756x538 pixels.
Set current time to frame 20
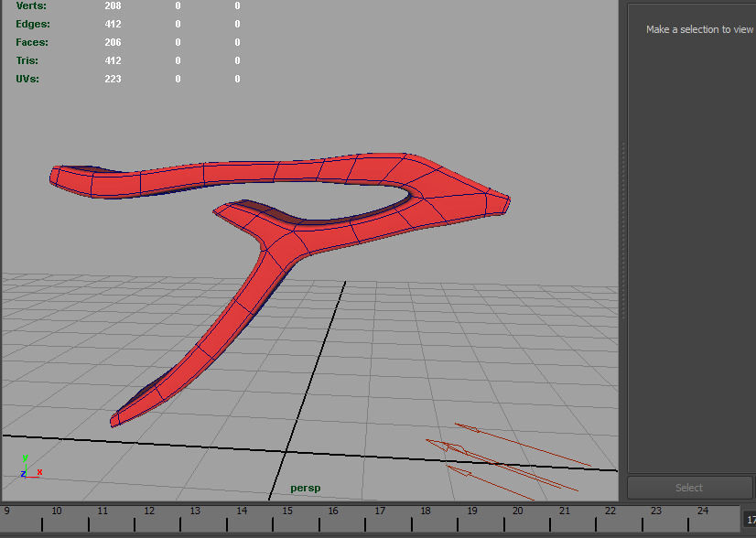[x=518, y=510]
